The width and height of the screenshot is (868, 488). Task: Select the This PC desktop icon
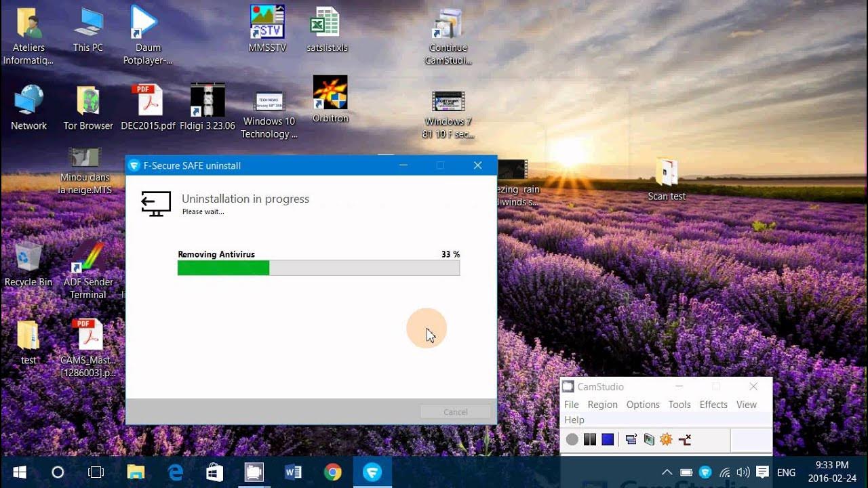click(88, 30)
